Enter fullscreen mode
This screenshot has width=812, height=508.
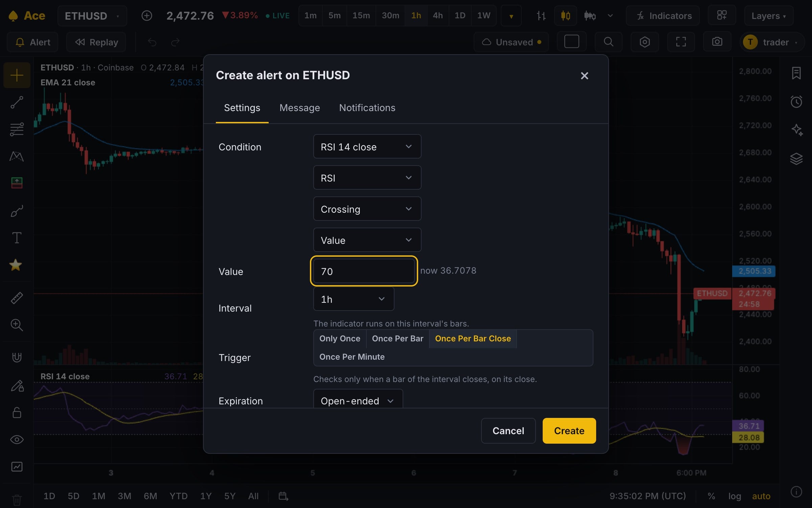[x=681, y=42]
